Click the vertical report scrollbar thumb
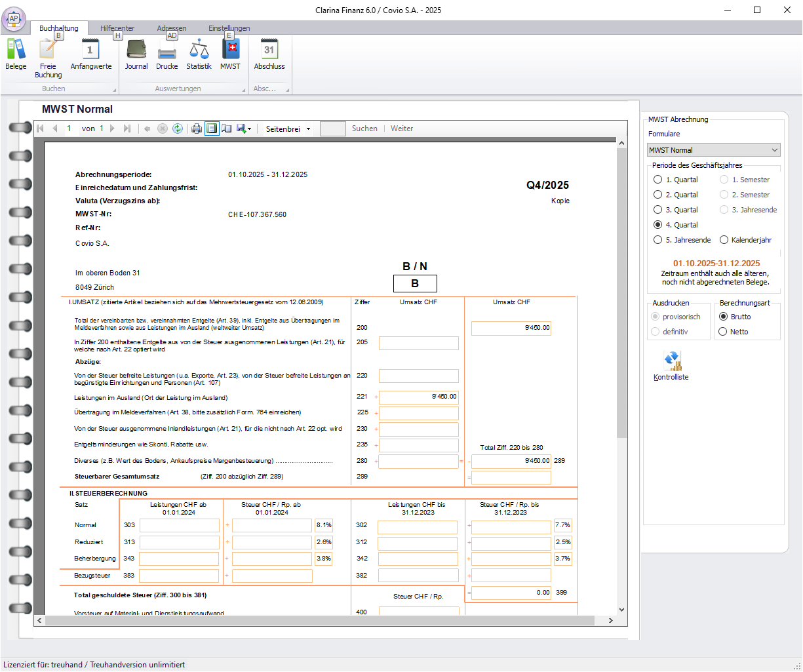The height and width of the screenshot is (672, 803). click(x=622, y=293)
